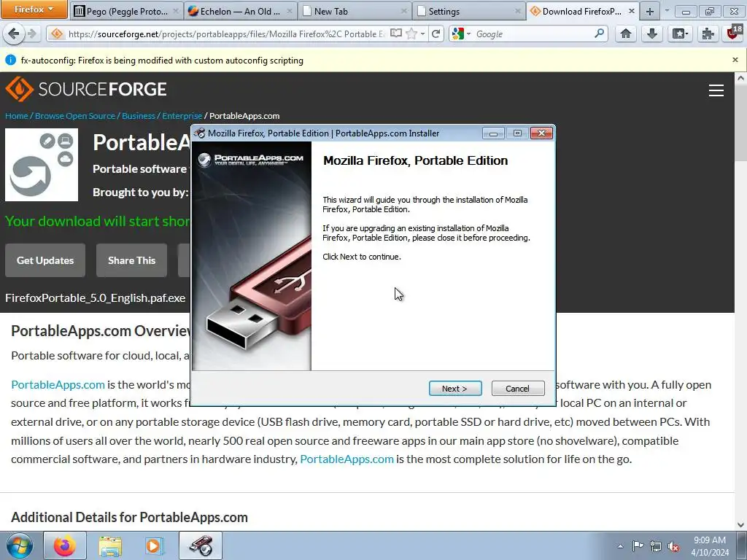The image size is (747, 560).
Task: Click the page scrollbar down arrow
Action: click(741, 525)
